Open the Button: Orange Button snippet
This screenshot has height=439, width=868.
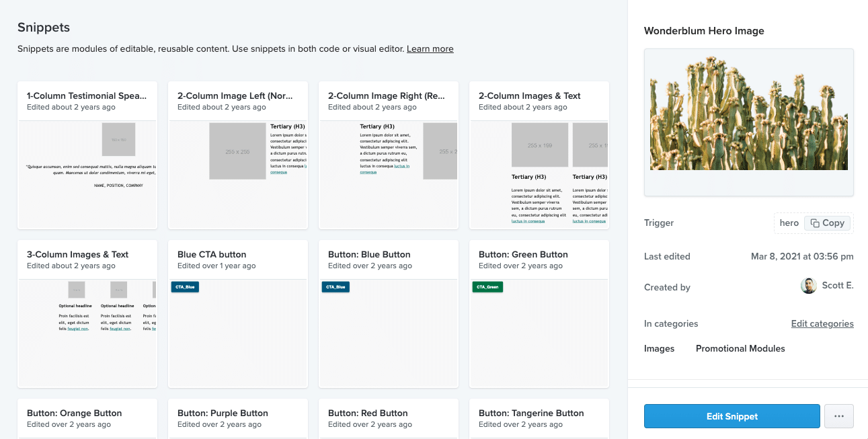point(87,419)
